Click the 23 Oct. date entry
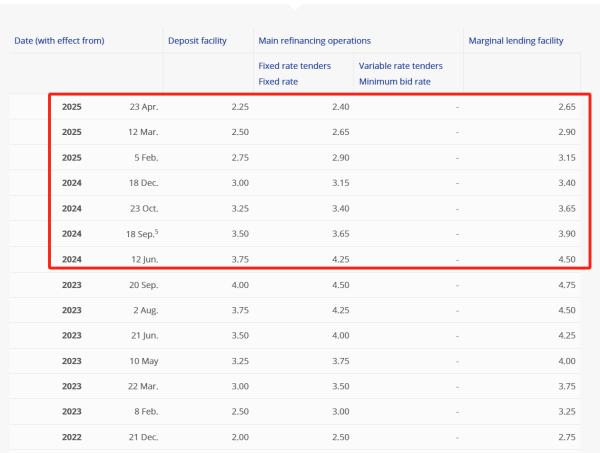This screenshot has height=453, width=600. click(143, 208)
